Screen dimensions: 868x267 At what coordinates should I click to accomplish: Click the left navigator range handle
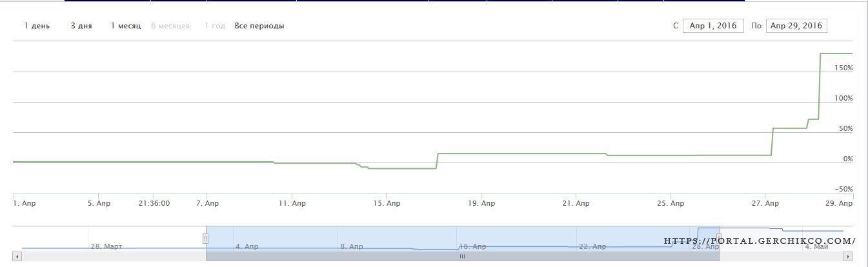206,238
